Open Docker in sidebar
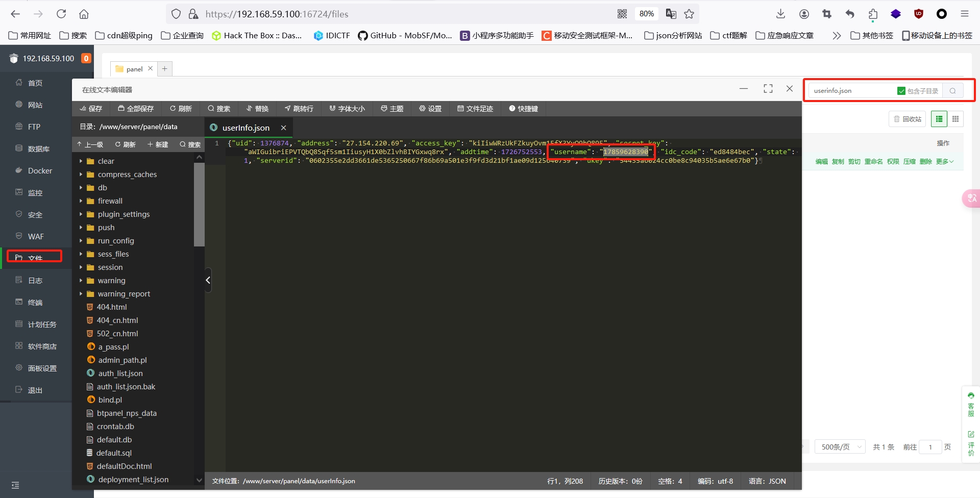The image size is (980, 498). [40, 170]
